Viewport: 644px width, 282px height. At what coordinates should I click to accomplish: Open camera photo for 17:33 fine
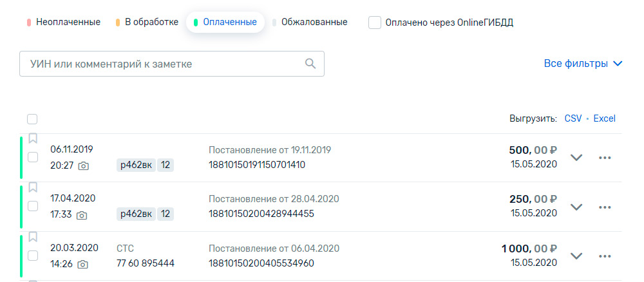[x=82, y=215]
